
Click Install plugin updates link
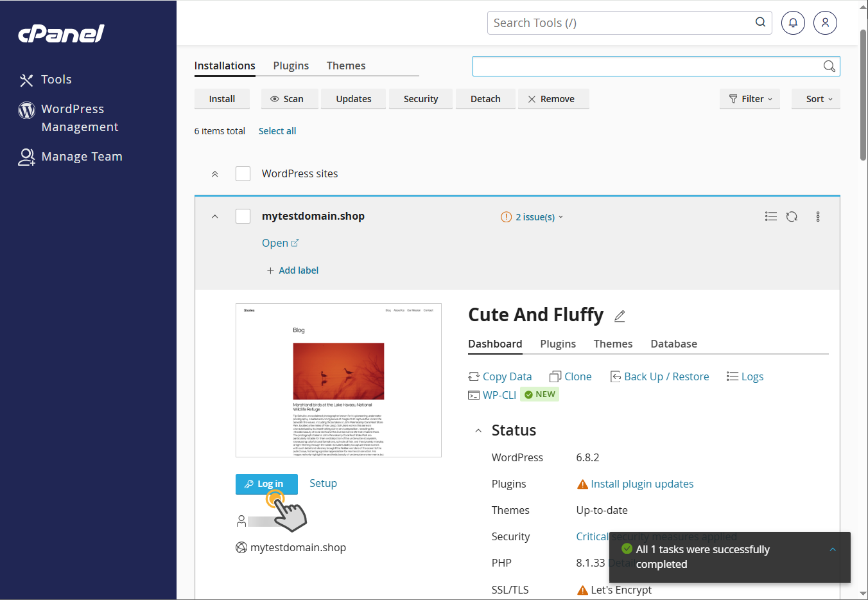point(642,484)
